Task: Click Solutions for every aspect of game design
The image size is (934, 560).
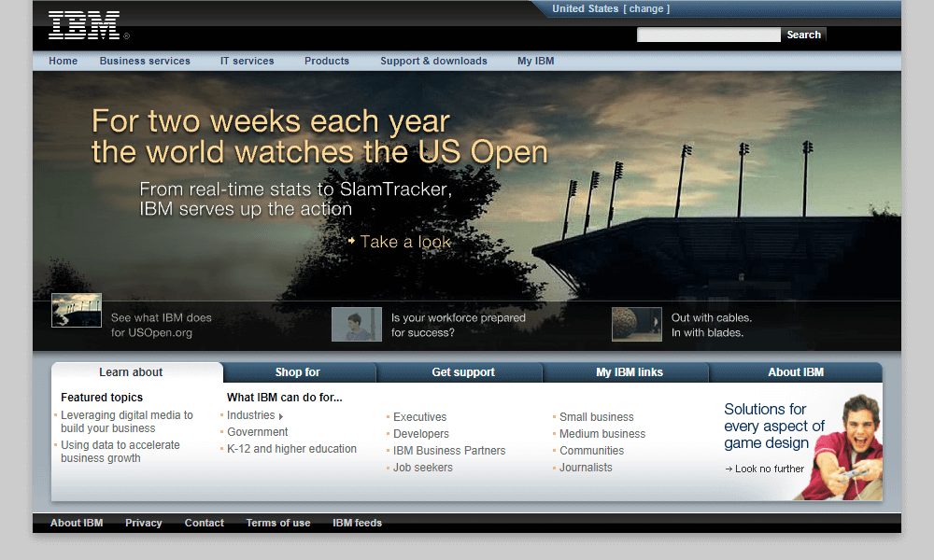Action: (x=773, y=427)
